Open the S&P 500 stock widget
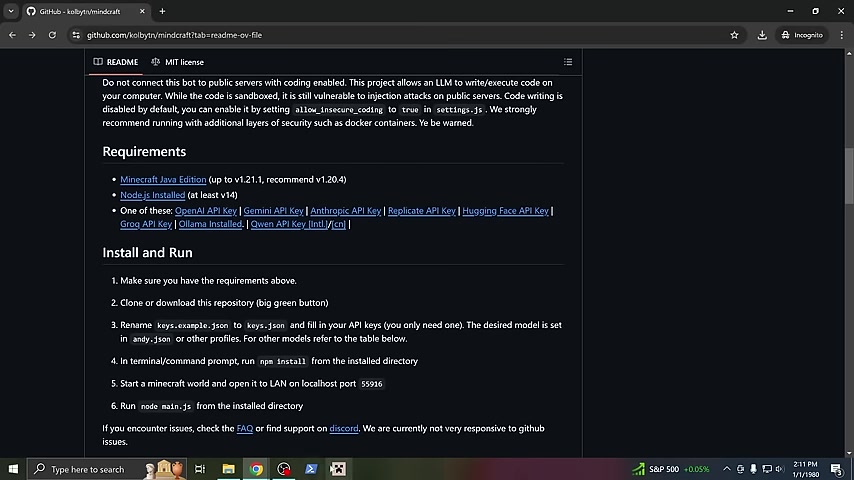Image resolution: width=854 pixels, height=480 pixels. click(670, 469)
